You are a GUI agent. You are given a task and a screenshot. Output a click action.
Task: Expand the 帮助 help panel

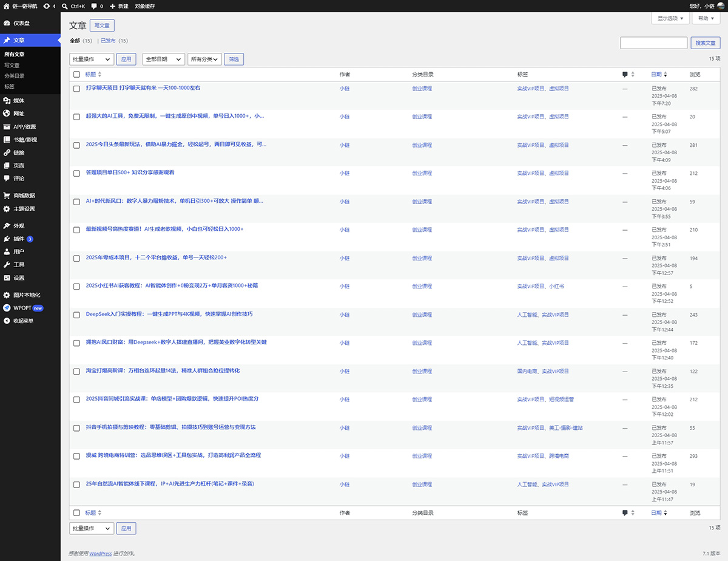click(706, 18)
